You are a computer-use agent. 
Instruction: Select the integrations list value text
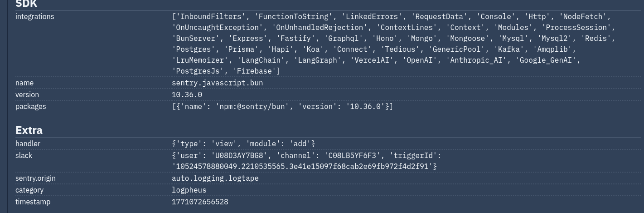click(393, 44)
